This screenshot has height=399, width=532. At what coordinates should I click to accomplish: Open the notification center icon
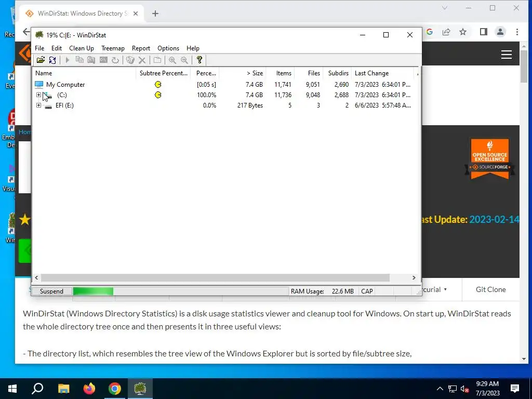tap(515, 389)
